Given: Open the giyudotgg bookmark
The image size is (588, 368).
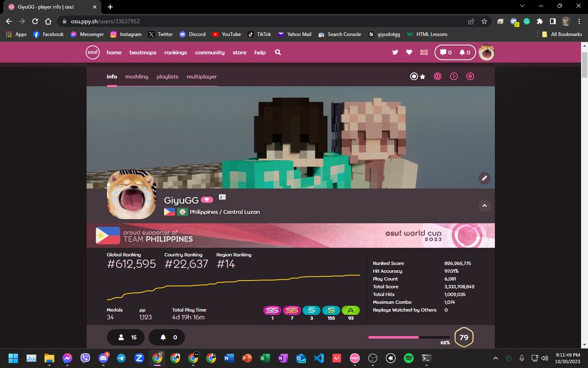Looking at the screenshot, I should [x=384, y=34].
